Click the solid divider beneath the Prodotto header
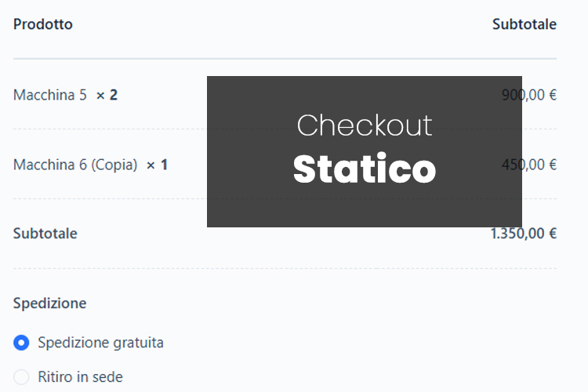 tap(110, 59)
